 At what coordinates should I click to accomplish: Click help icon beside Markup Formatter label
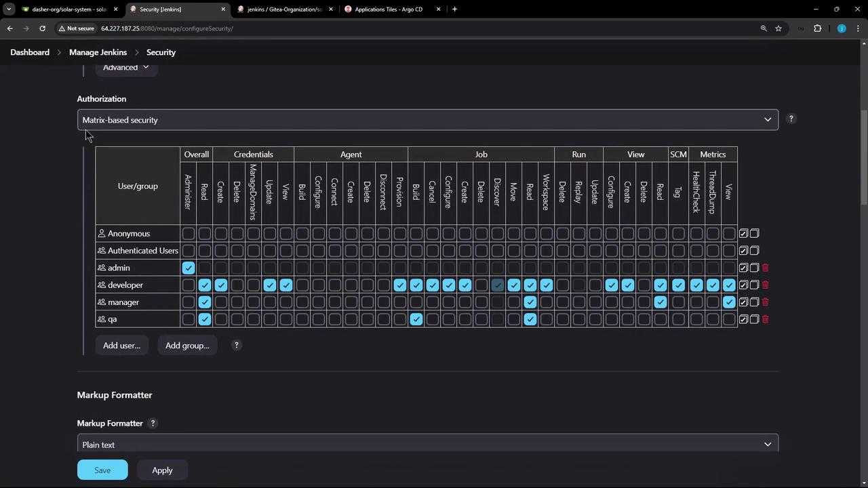(x=153, y=424)
